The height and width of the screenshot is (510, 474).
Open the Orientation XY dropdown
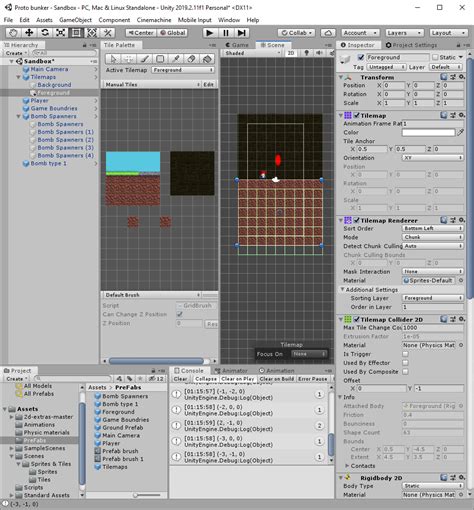(433, 158)
